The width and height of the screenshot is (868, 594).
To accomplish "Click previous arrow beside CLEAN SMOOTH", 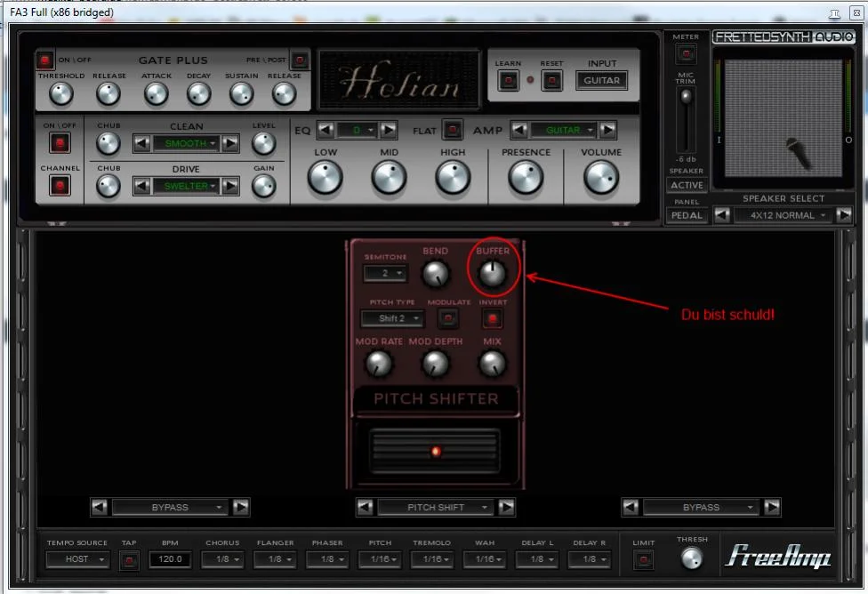I will 141,143.
